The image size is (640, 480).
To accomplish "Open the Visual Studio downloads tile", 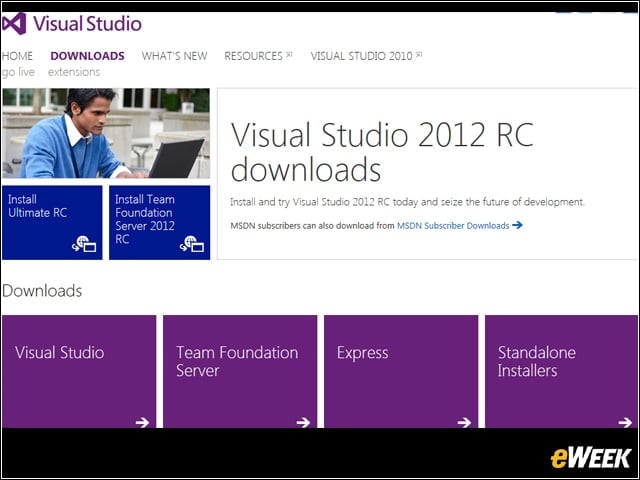I will [x=79, y=371].
